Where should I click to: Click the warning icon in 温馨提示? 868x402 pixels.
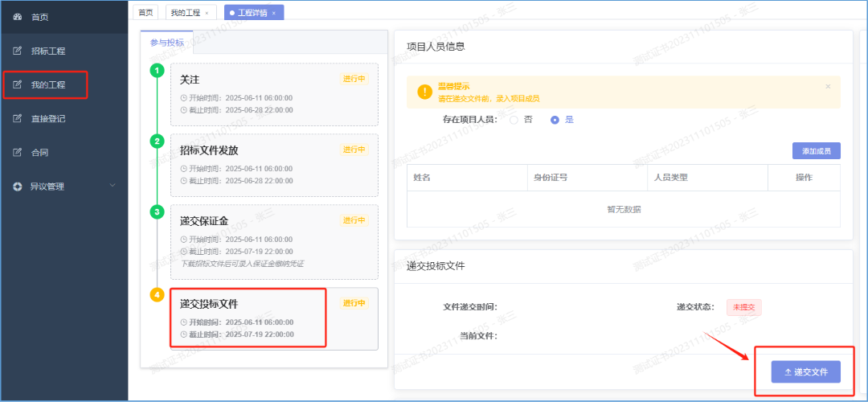click(x=424, y=92)
